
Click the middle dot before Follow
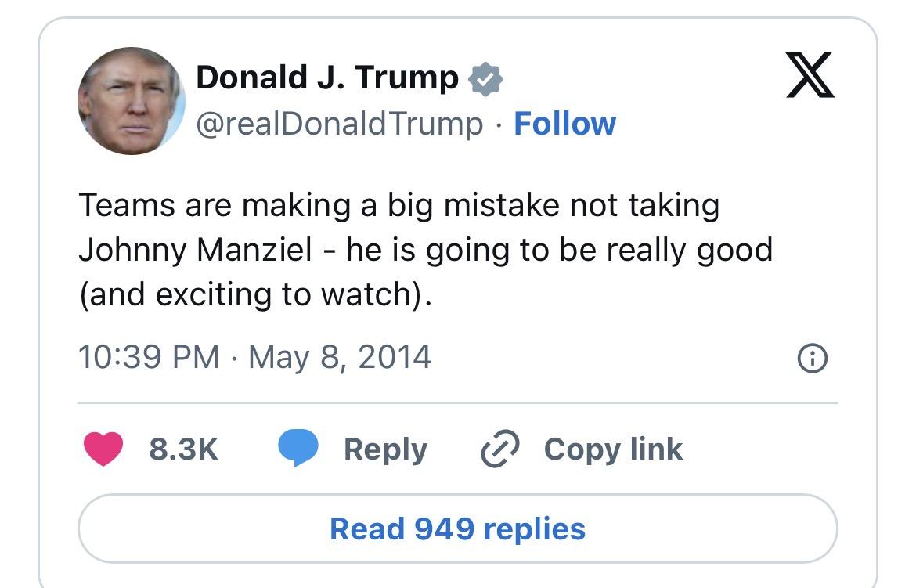[499, 124]
